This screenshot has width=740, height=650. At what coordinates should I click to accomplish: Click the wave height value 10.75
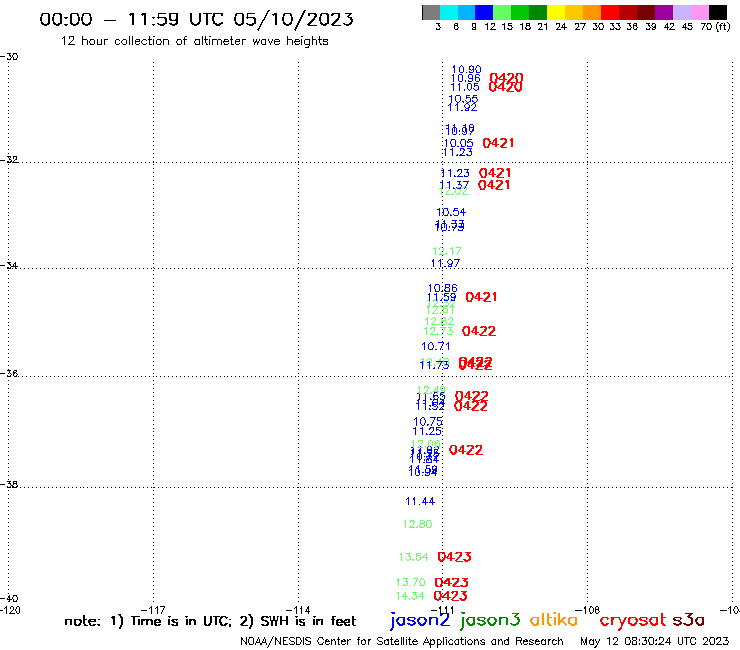[428, 422]
